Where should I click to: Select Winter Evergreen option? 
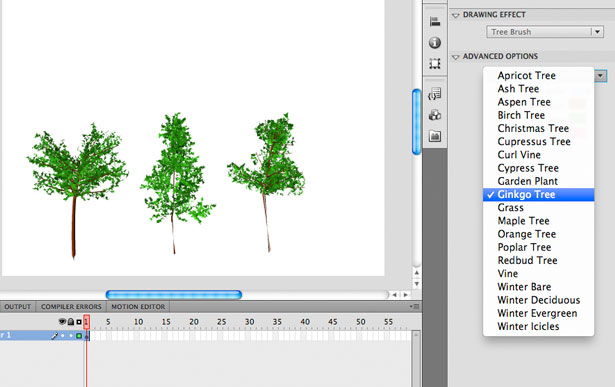pos(539,313)
